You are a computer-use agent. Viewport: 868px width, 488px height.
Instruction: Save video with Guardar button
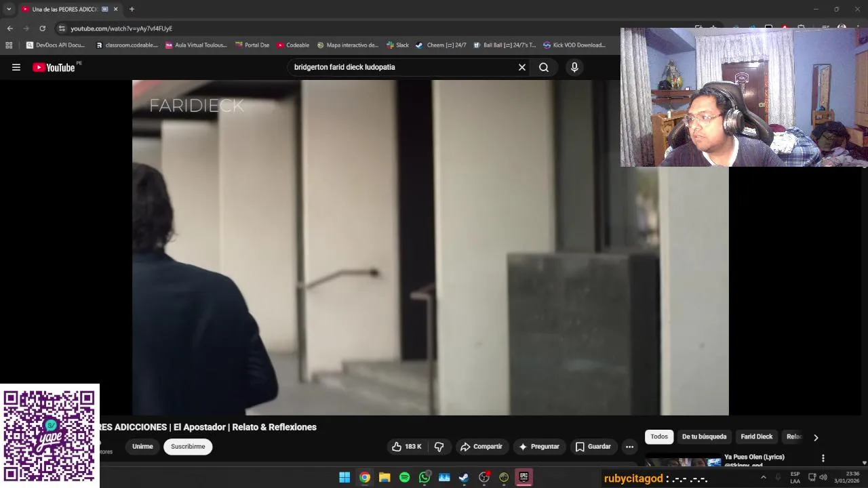(593, 447)
